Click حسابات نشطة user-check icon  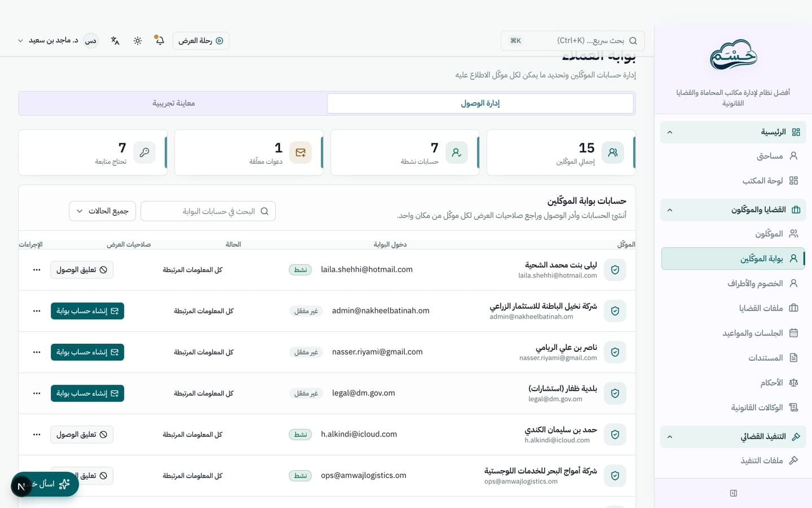click(x=456, y=152)
